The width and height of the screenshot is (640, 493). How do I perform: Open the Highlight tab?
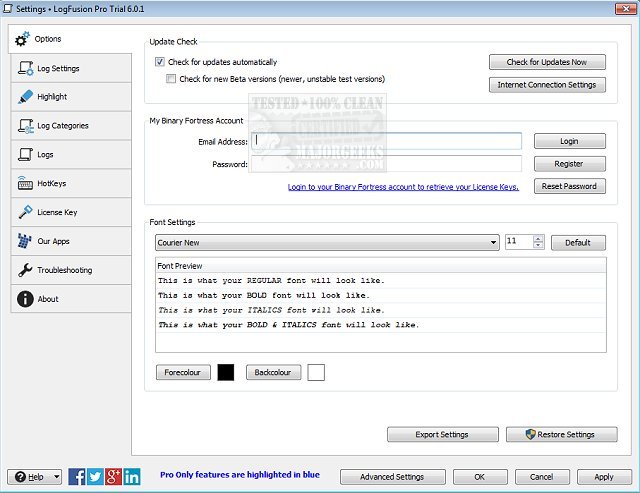point(71,97)
